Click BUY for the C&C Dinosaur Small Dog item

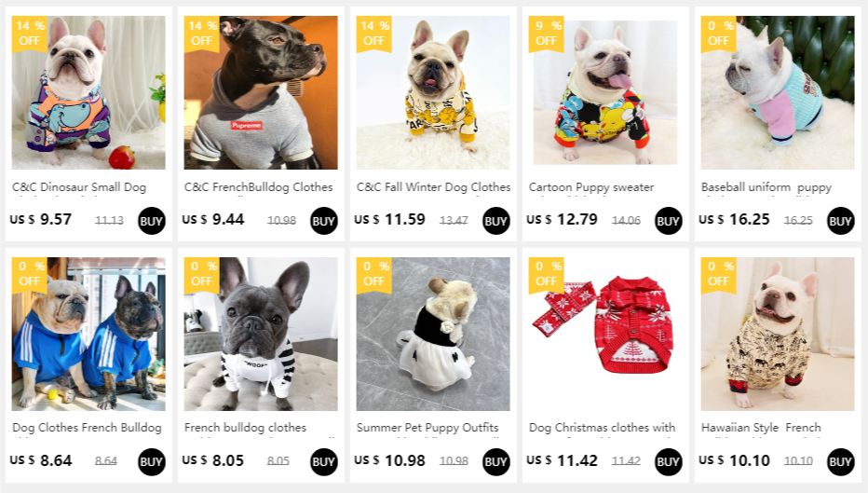click(x=152, y=221)
